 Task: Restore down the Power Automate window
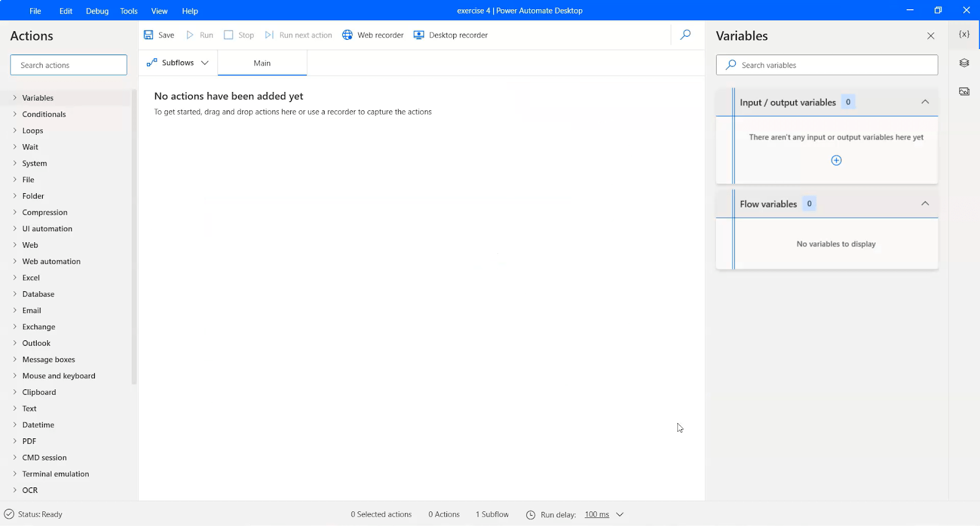click(x=938, y=10)
